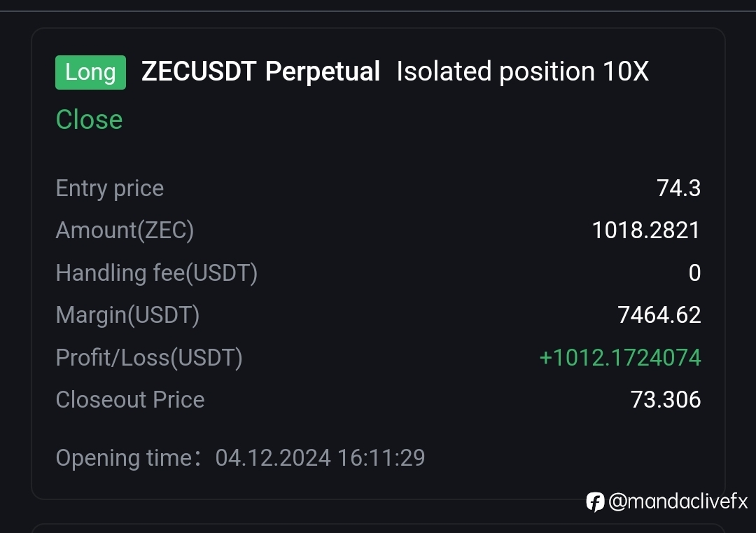Select the green profit value +1012.1724074

click(x=620, y=357)
